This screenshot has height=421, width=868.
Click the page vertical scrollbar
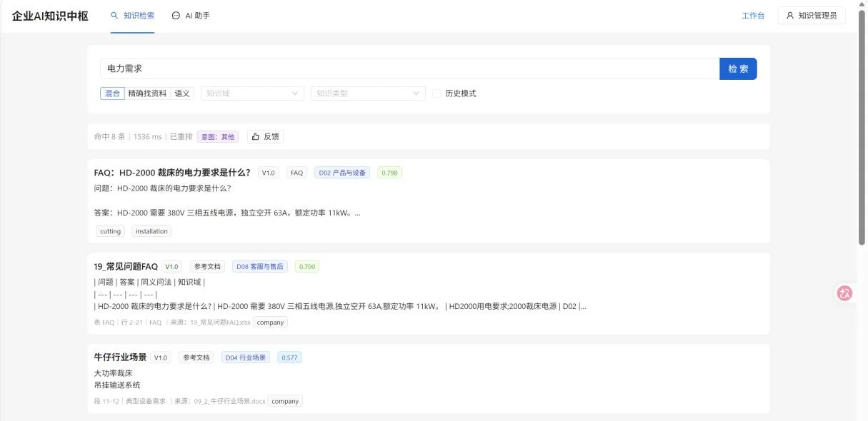tap(862, 128)
